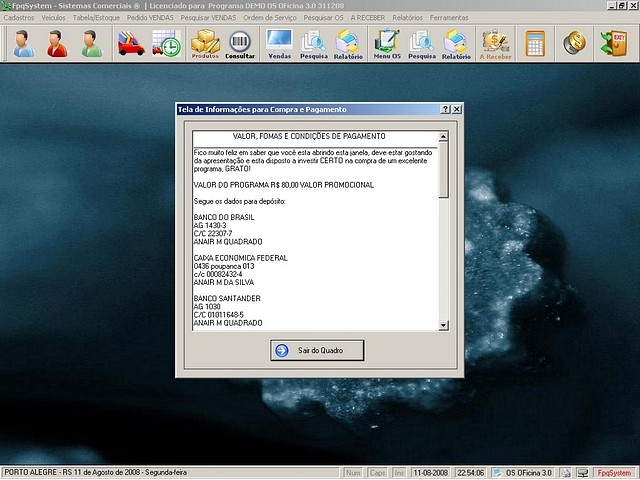Viewport: 640px width, 480px height.
Task: Open the Ferramentas menu
Action: pyautogui.click(x=449, y=18)
